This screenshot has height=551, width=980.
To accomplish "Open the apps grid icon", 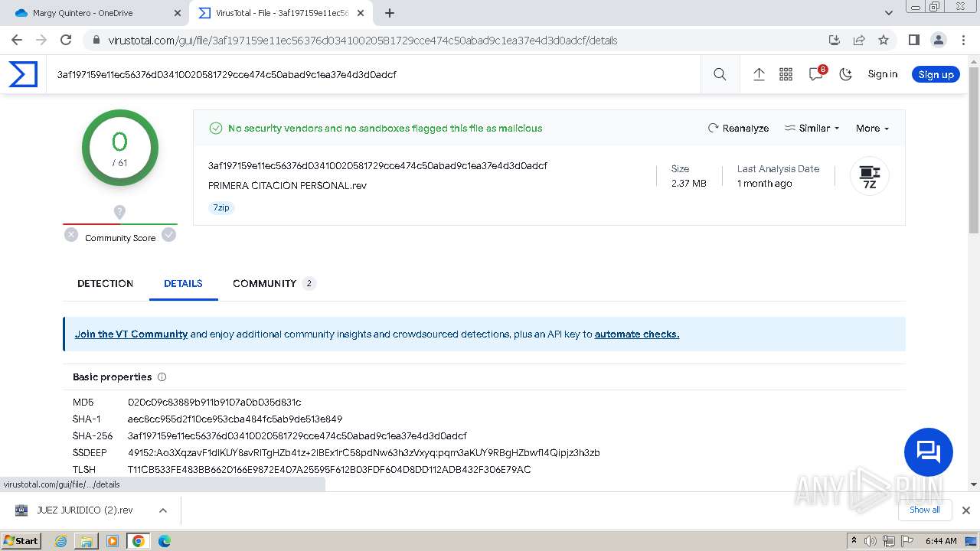I will pos(786,74).
